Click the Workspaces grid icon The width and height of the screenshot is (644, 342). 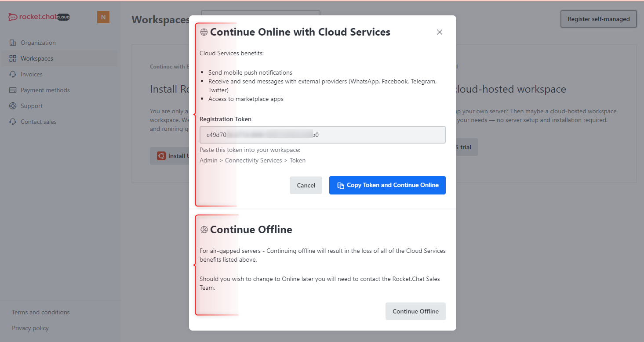(x=13, y=58)
